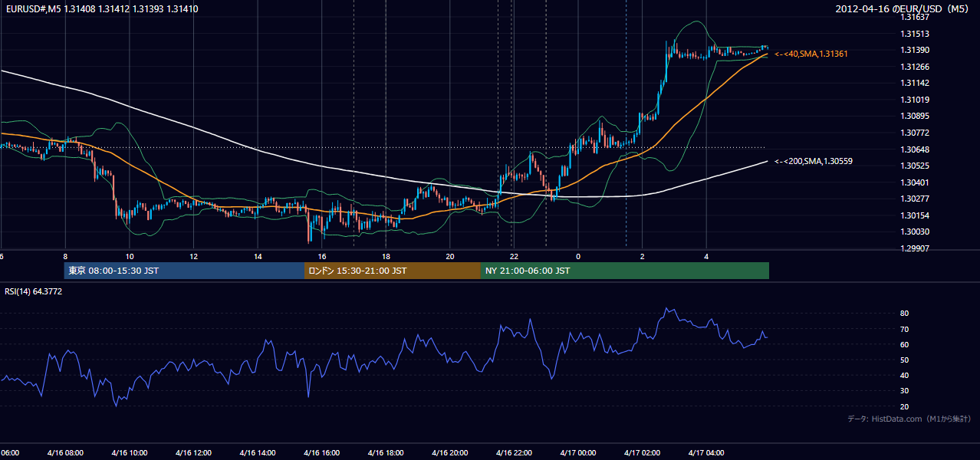Click price axis value 1.31390
Image resolution: width=980 pixels, height=460 pixels.
(916, 50)
